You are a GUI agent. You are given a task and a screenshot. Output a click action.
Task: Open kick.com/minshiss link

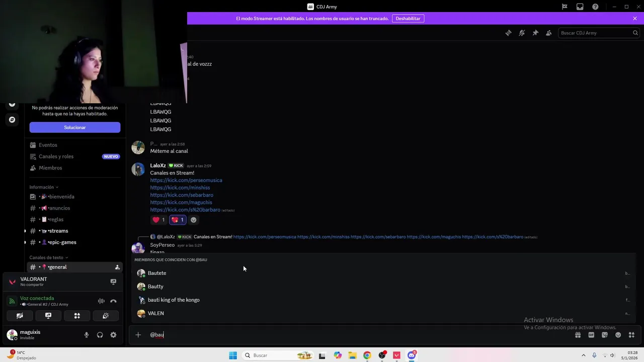180,188
